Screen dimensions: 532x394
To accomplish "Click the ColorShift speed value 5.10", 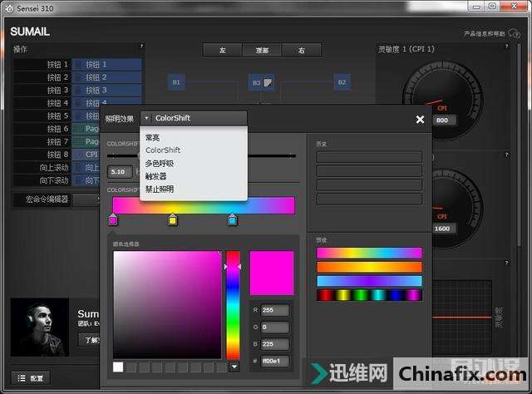I will coord(120,172).
